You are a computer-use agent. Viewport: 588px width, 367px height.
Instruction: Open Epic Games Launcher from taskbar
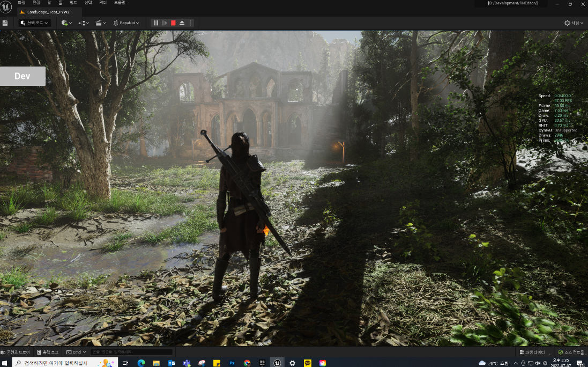click(x=262, y=363)
